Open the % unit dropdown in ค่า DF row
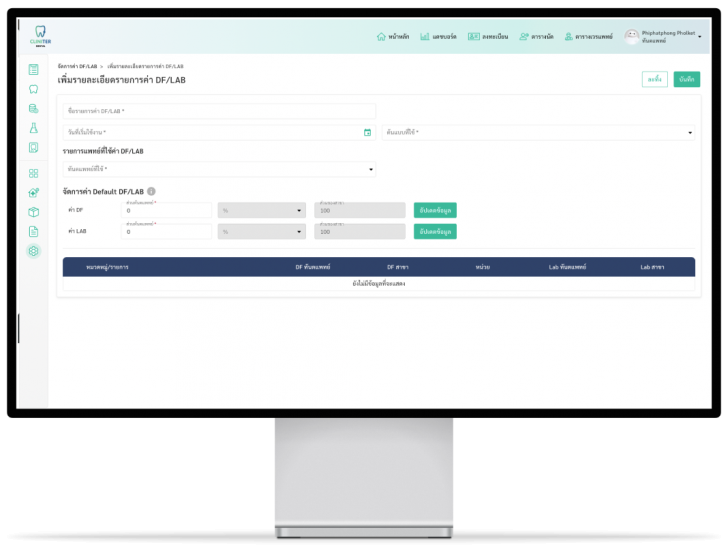Viewport: 728px width, 551px height. click(x=262, y=210)
